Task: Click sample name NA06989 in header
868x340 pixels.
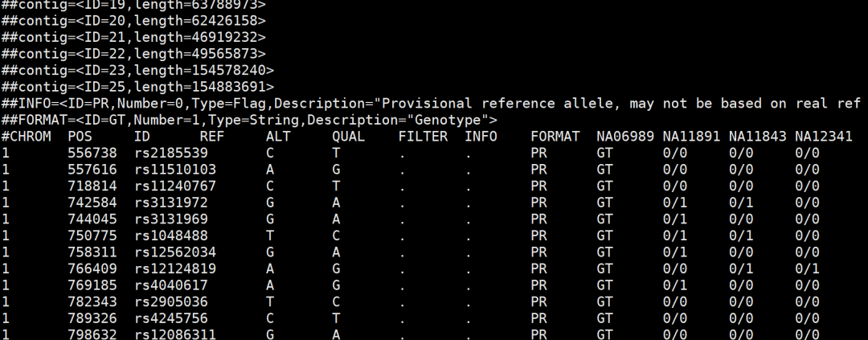Action: tap(624, 136)
